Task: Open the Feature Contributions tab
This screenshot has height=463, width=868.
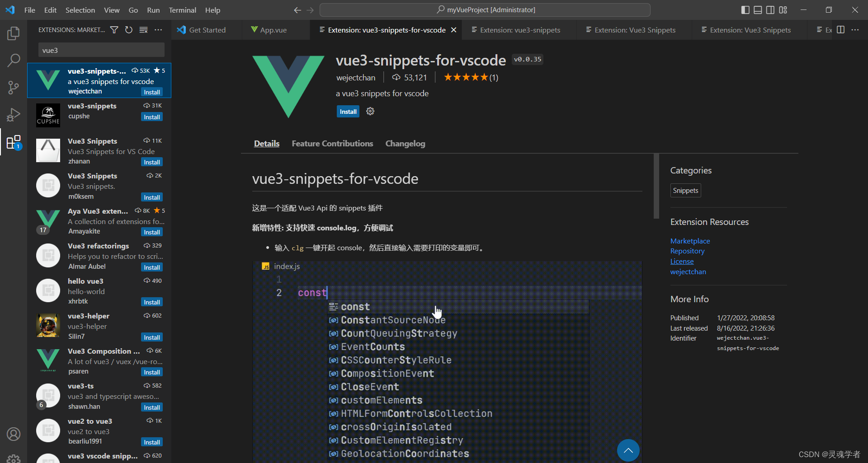Action: click(332, 144)
